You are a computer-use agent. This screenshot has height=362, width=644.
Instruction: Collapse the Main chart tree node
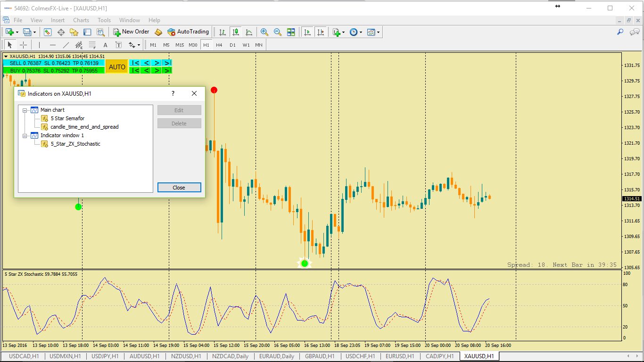pyautogui.click(x=25, y=110)
